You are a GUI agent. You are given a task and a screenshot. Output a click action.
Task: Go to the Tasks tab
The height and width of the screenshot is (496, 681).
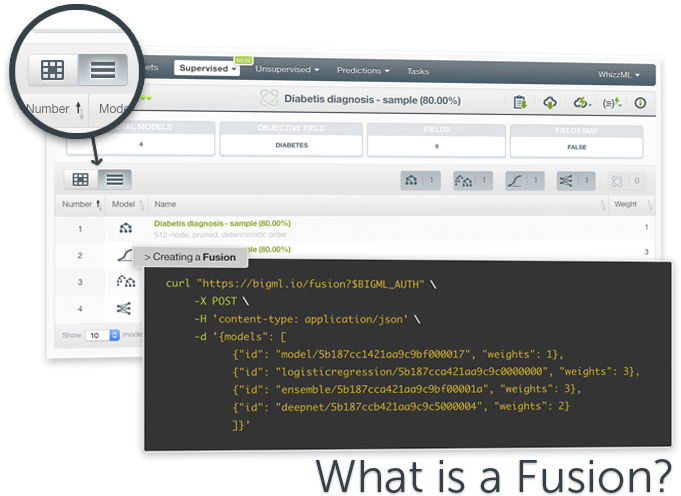(418, 71)
